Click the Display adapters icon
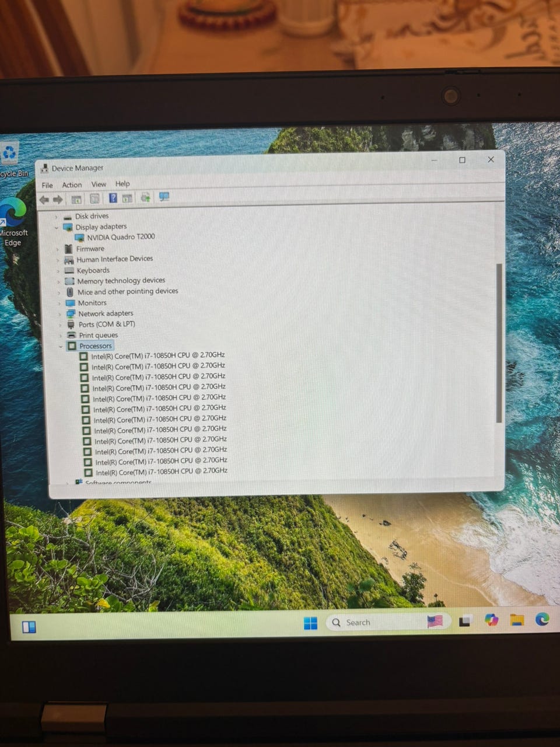 (x=68, y=227)
